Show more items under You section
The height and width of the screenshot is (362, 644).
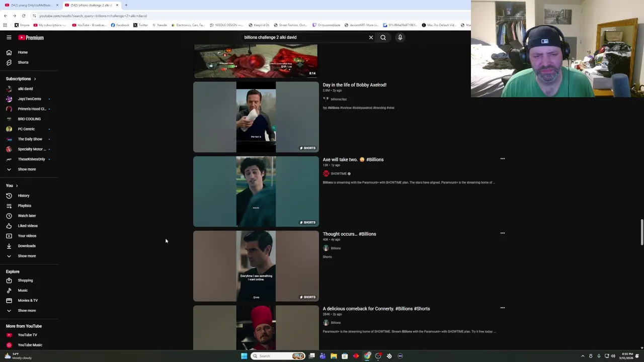coord(27,256)
